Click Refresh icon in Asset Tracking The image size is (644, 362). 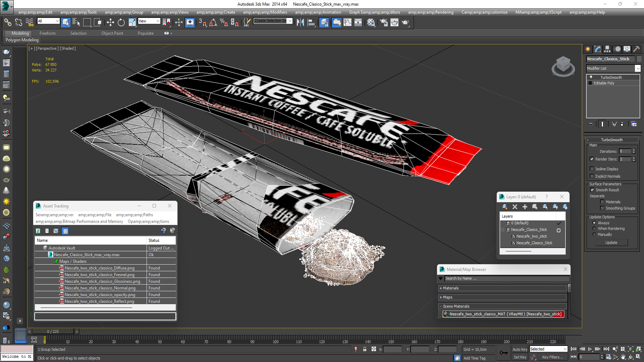(x=38, y=231)
